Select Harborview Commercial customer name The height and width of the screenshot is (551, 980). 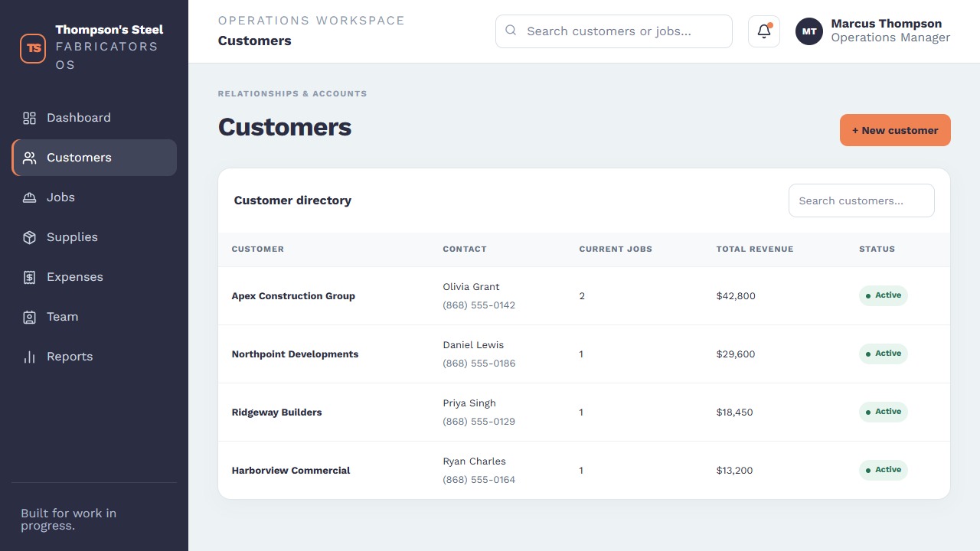click(291, 471)
